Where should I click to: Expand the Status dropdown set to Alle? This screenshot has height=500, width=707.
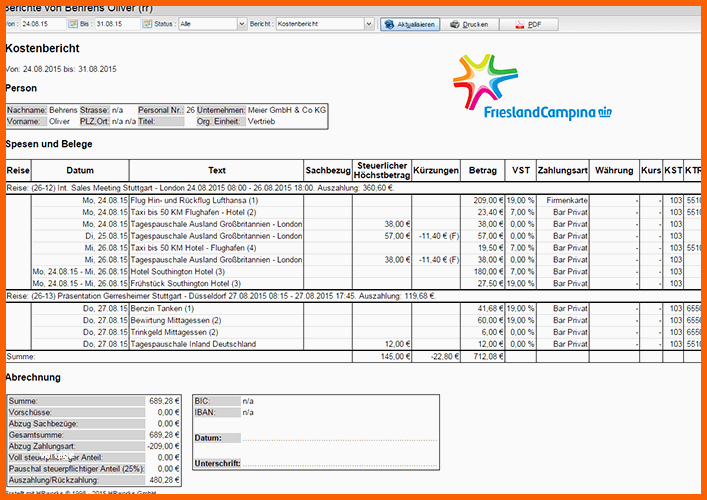(x=242, y=24)
